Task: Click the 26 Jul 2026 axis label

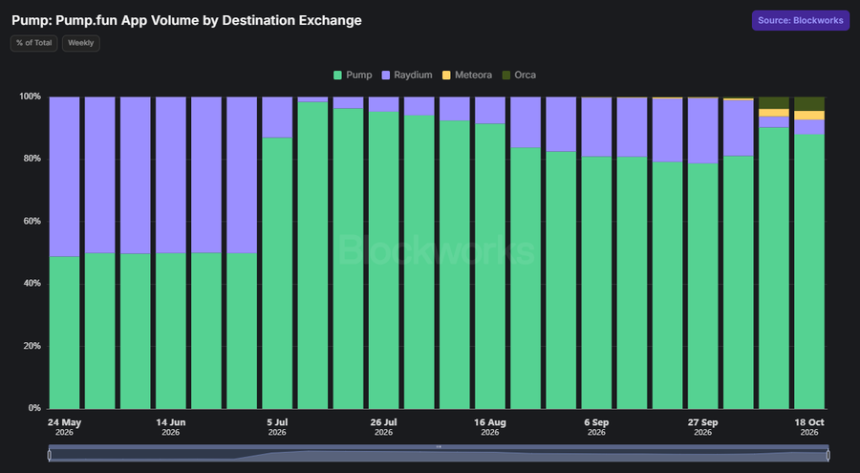Action: [x=383, y=427]
